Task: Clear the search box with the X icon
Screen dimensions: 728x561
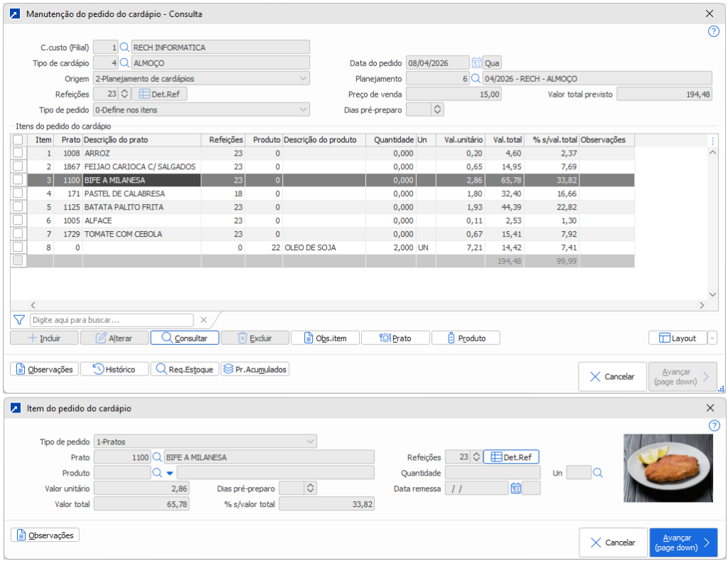Action: pos(203,319)
